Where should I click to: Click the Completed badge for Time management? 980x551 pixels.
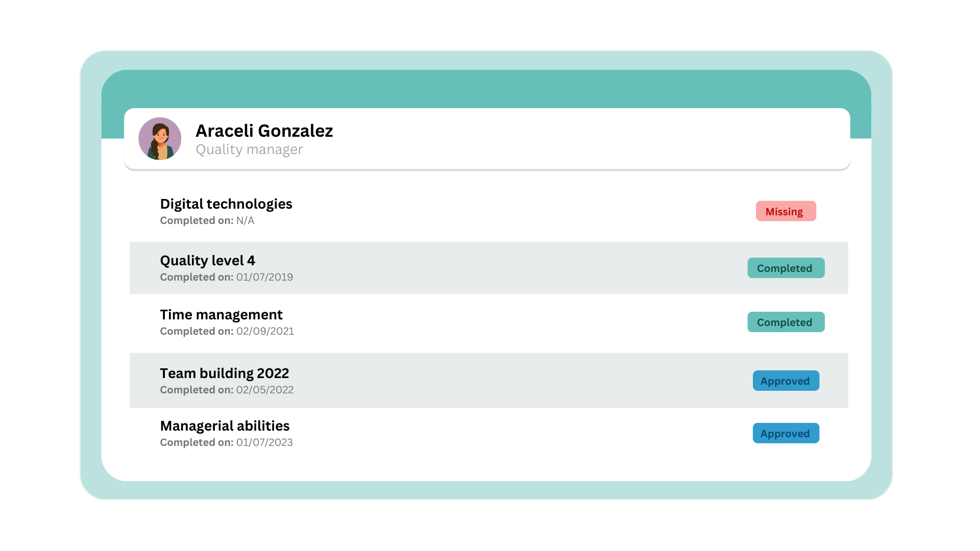786,322
